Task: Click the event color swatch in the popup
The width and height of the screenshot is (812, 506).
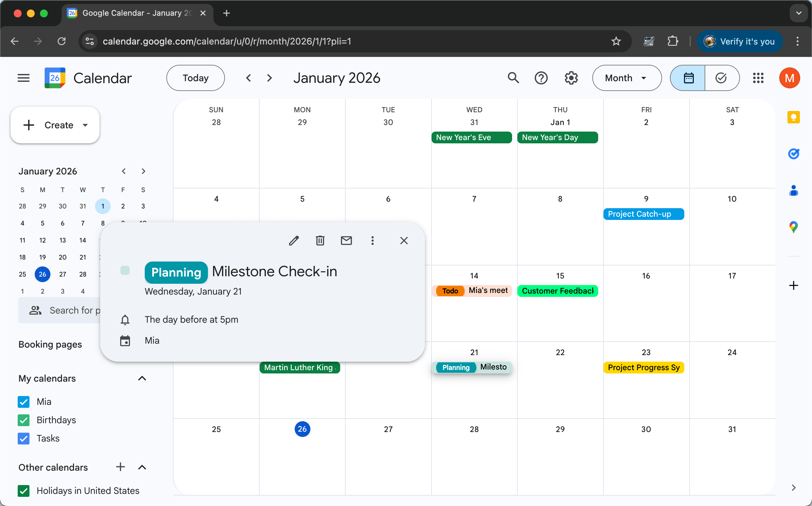Action: (125, 270)
